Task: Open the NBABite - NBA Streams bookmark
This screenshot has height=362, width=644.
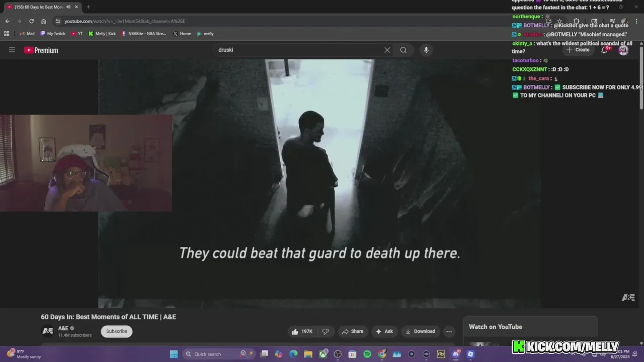Action: (x=143, y=34)
